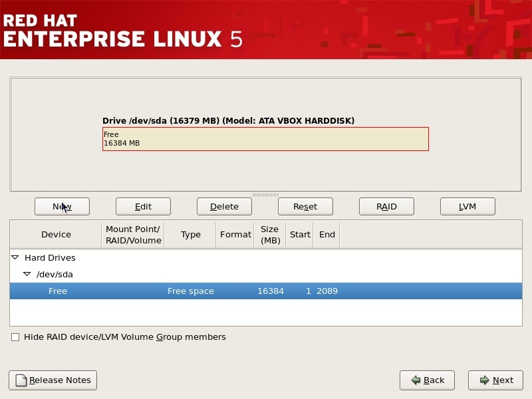Open the Release Notes
Image resolution: width=532 pixels, height=399 pixels.
[x=53, y=380]
